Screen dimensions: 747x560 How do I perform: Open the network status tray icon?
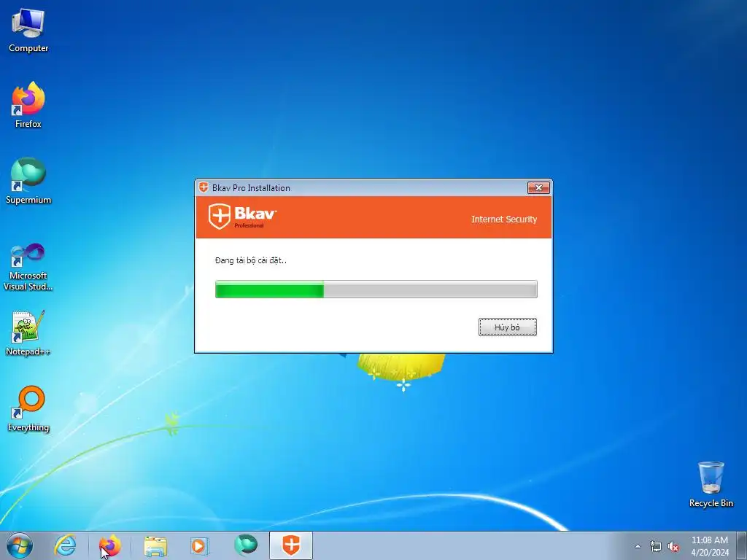click(x=656, y=547)
